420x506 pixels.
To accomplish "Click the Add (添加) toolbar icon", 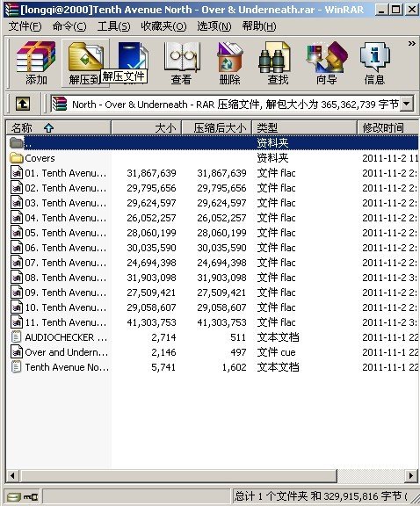I will tap(36, 62).
